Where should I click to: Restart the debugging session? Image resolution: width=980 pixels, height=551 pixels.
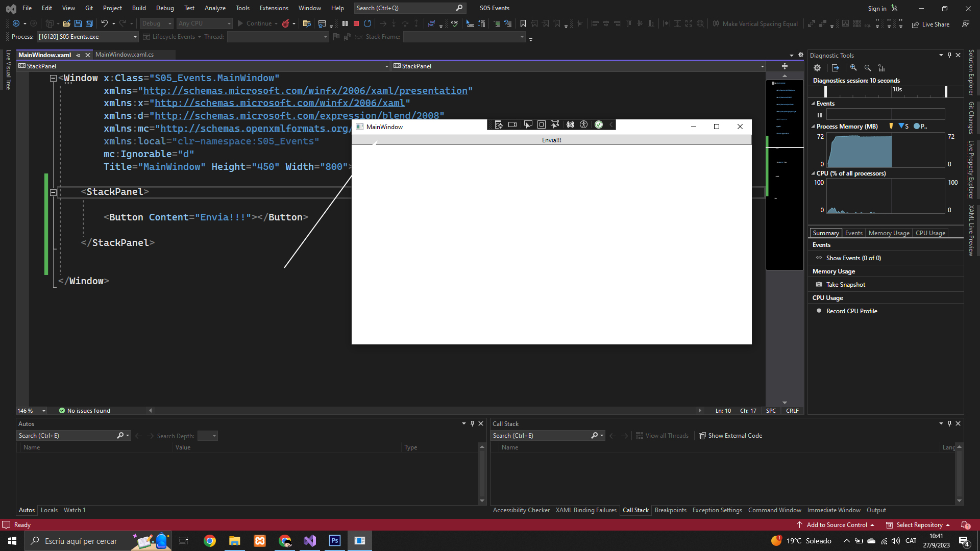click(367, 23)
